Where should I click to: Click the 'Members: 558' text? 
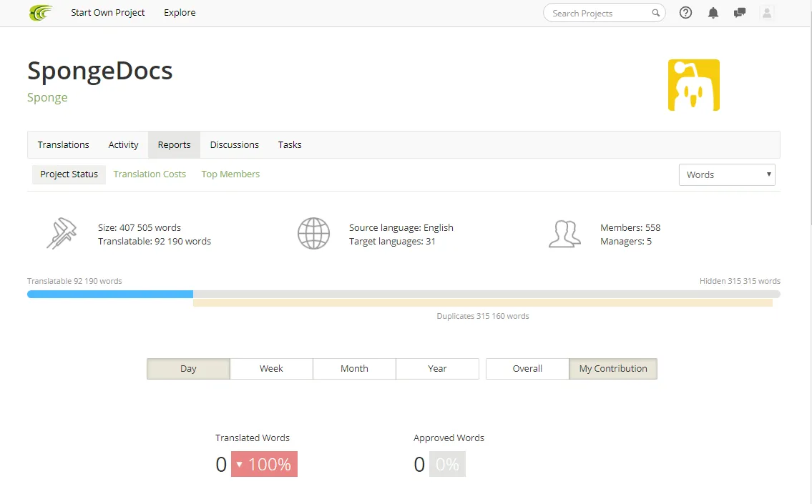[x=630, y=227]
